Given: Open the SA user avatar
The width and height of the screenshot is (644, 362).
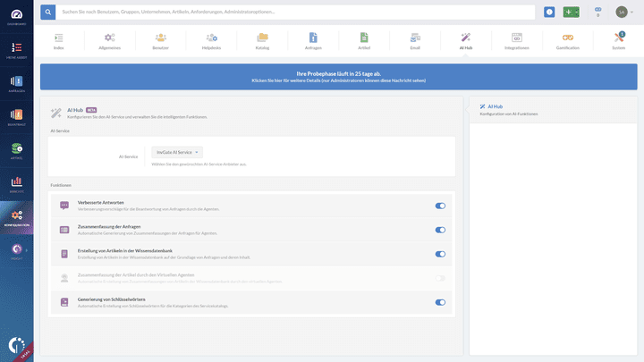Looking at the screenshot, I should coord(622,12).
